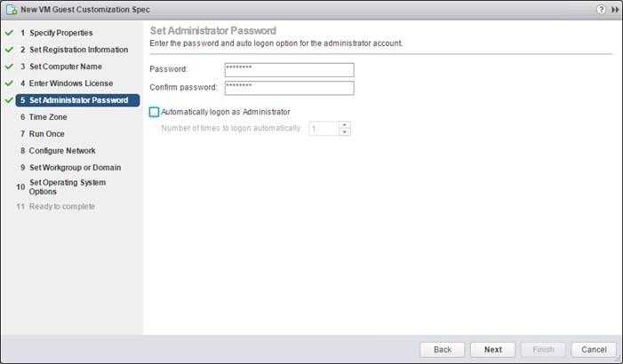
Task: Click the Next button
Action: (x=492, y=349)
